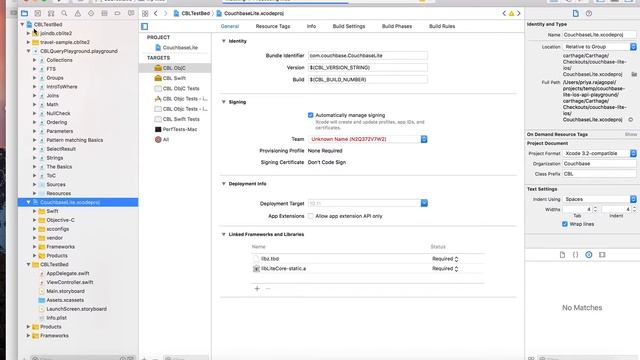Remove linked framework with minus button
The image size is (640, 360).
point(268,289)
